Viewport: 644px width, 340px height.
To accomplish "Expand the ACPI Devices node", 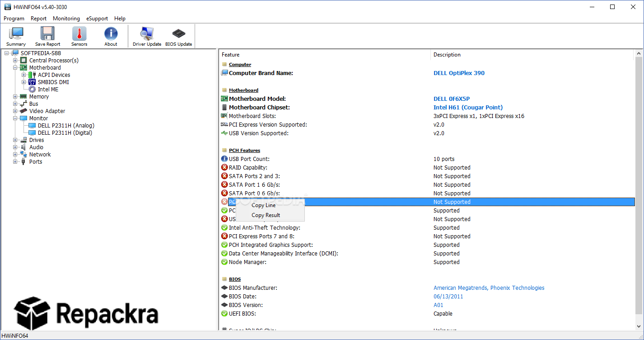I will tap(24, 75).
